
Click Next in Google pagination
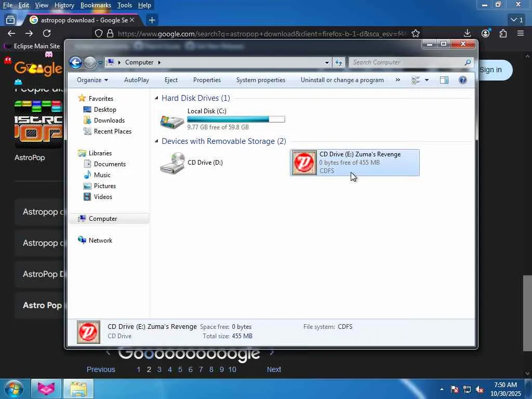(274, 369)
